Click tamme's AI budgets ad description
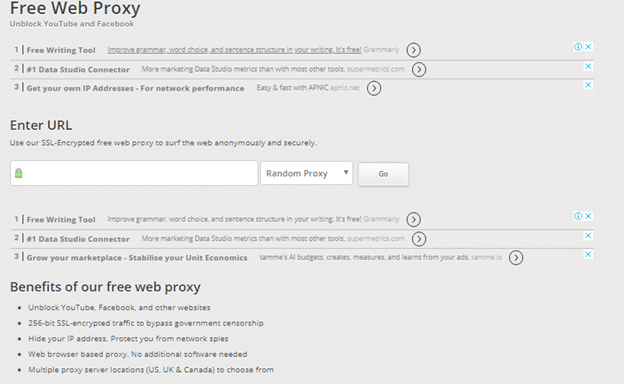Image resolution: width=624 pixels, height=384 pixels. (x=365, y=257)
